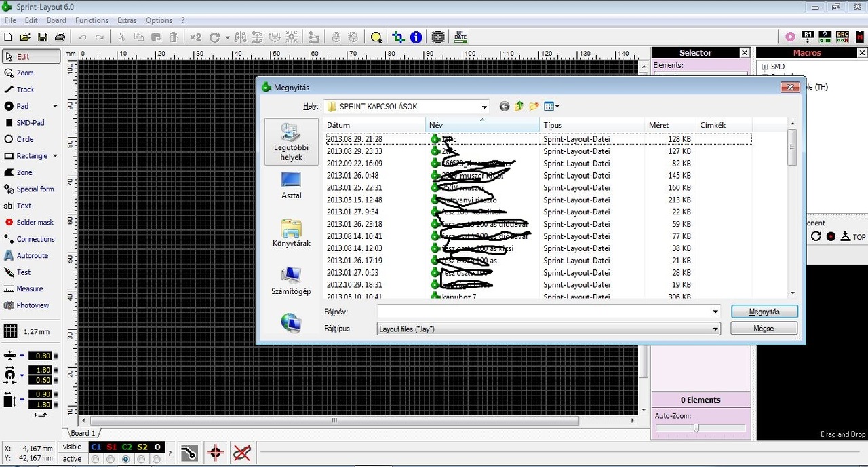Click the blue Info toolbar icon
Screen dimensions: 868x467
416,37
